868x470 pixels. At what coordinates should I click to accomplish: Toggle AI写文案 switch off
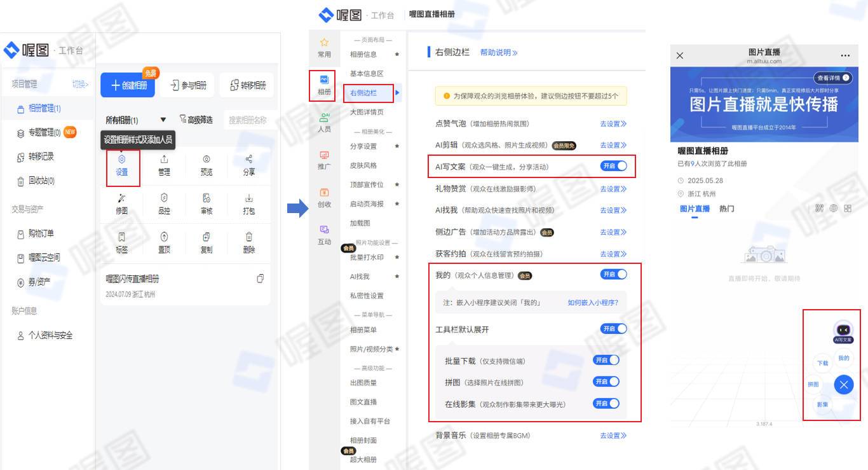[x=613, y=166]
